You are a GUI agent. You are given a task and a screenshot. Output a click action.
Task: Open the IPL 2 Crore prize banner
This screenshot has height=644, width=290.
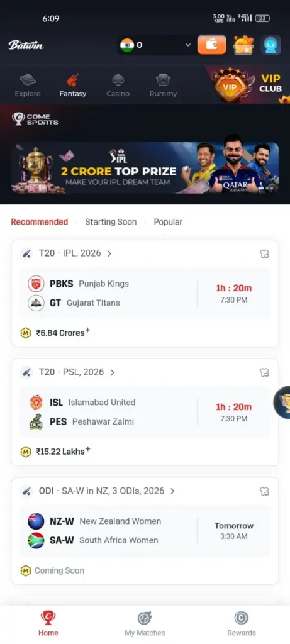point(145,167)
